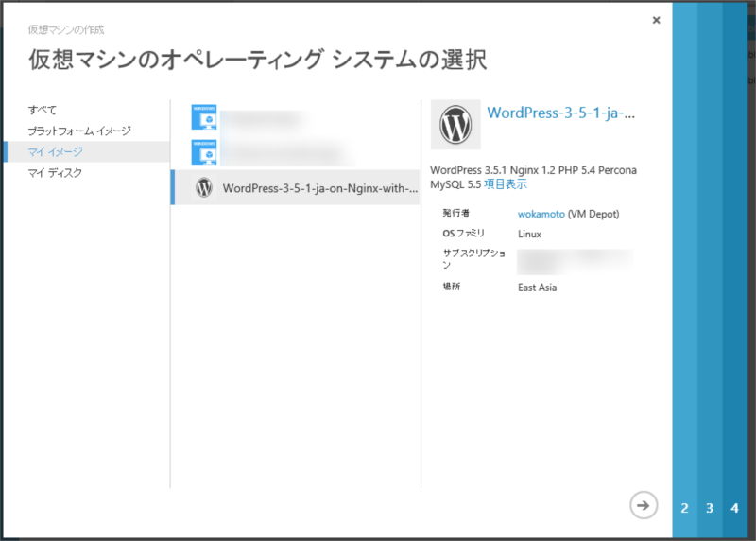Select the WordPress-3-5-1-ja-on-Nginx-with image row

coord(296,187)
